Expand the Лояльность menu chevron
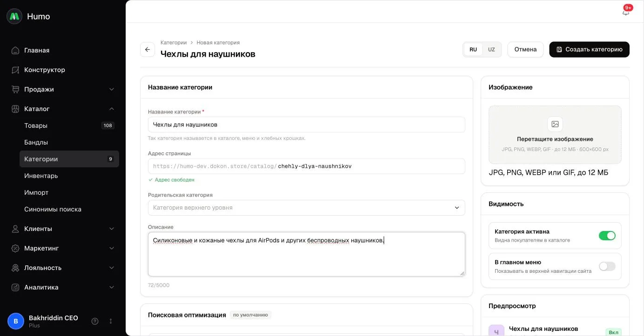Viewport: 644px width, 336px height. tap(112, 268)
